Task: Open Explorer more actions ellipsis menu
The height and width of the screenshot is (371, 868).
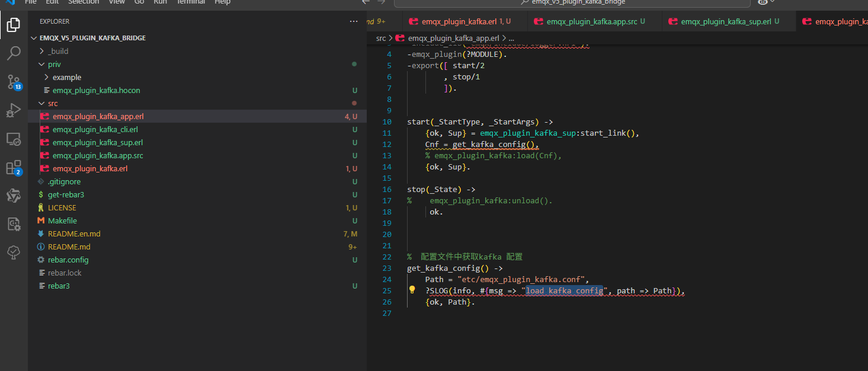Action: click(x=354, y=21)
